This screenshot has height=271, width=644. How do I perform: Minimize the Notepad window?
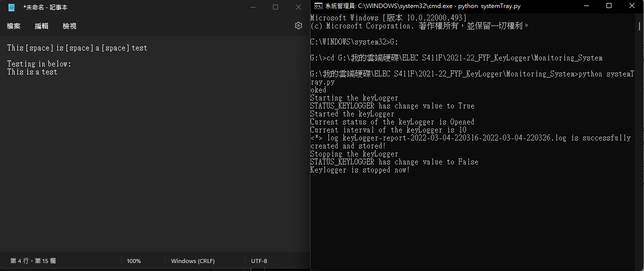(252, 7)
